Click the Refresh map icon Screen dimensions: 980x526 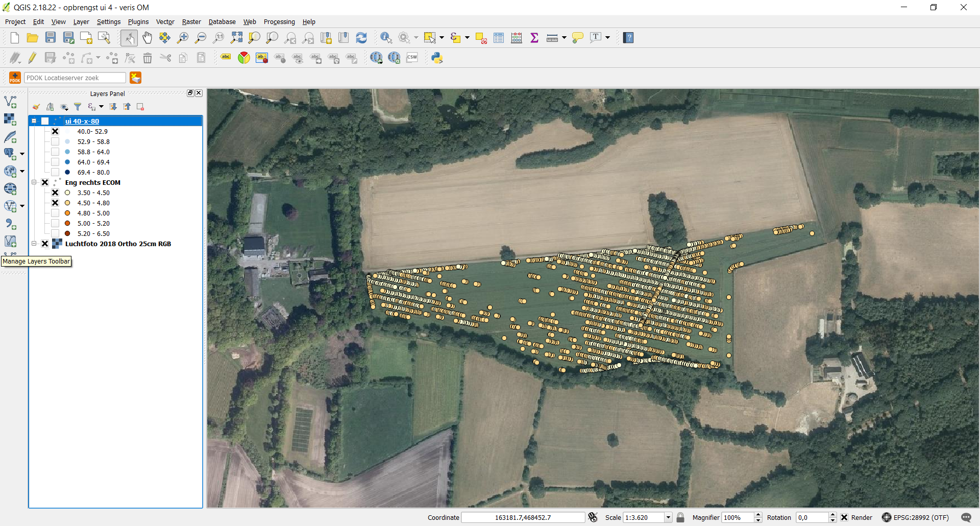click(361, 38)
